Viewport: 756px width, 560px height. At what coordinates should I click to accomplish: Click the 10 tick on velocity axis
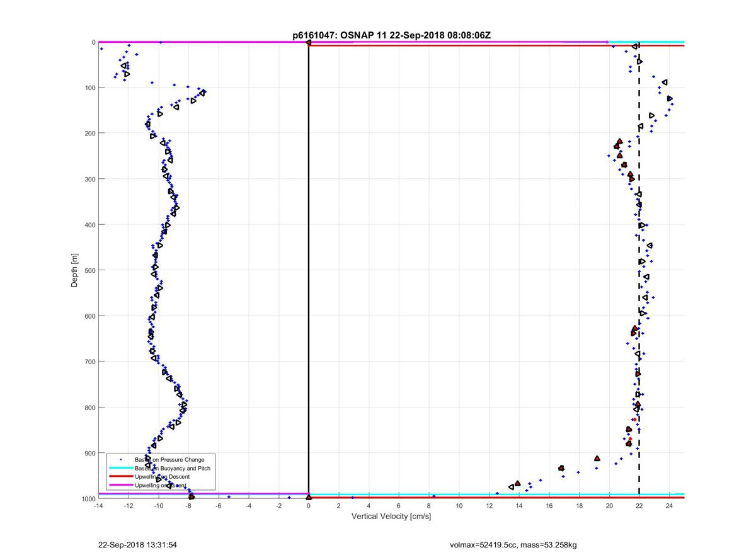459,506
